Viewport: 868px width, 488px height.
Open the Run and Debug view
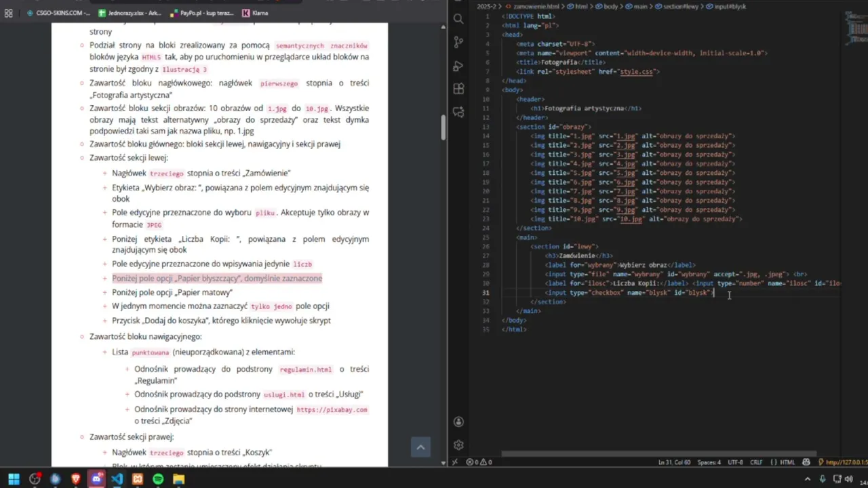458,66
